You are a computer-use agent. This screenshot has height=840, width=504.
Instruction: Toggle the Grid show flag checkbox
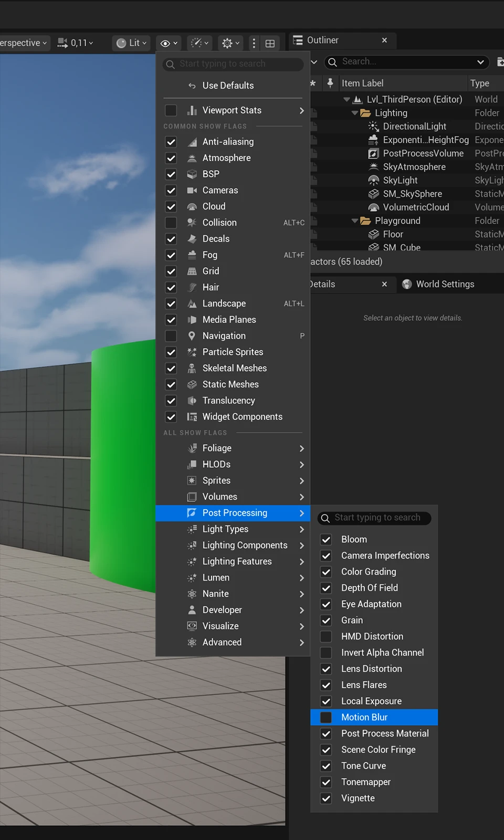point(171,271)
